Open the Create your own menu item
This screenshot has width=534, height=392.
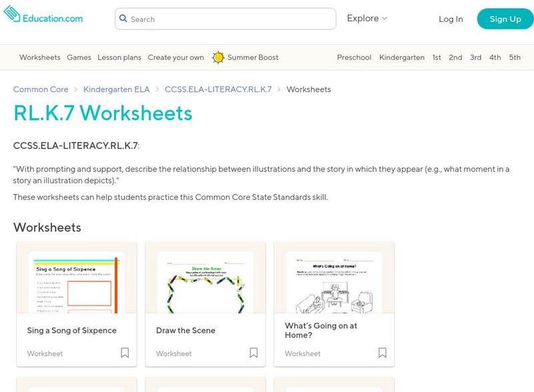pos(176,57)
